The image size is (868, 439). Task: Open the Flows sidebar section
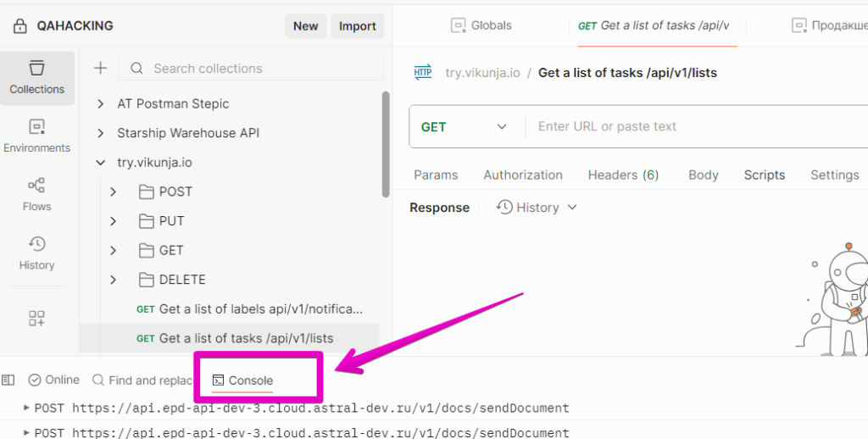pos(37,195)
